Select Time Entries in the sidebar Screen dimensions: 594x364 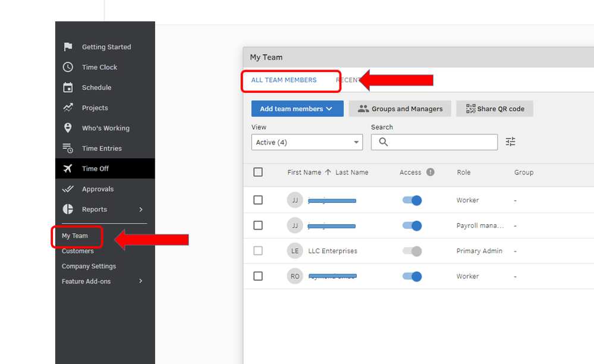[x=102, y=149]
